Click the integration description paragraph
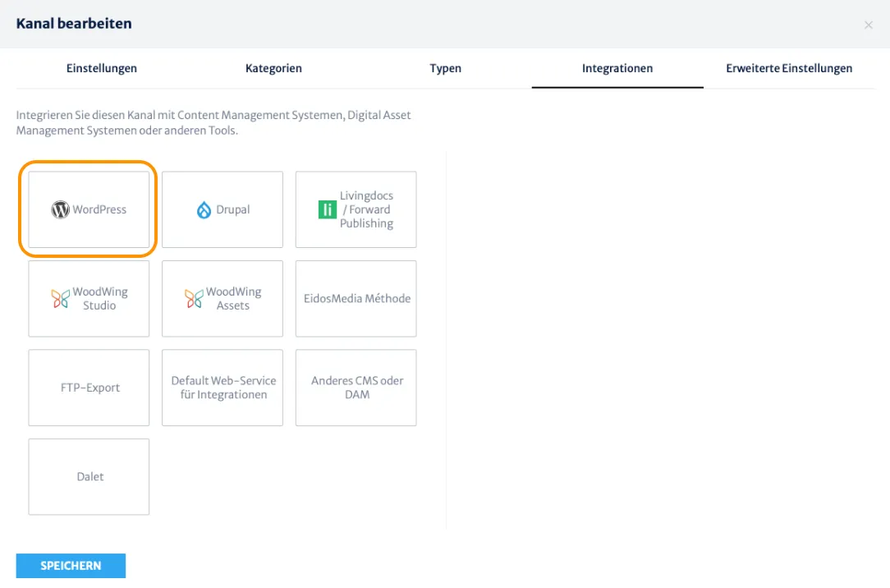The width and height of the screenshot is (890, 588). [213, 122]
